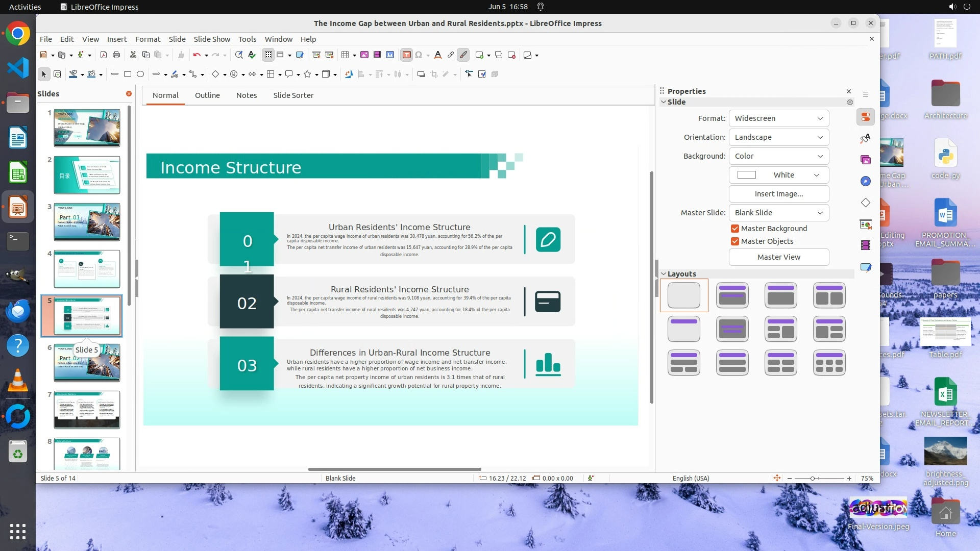
Task: Switch to the Slide Sorter tab
Action: click(293, 95)
